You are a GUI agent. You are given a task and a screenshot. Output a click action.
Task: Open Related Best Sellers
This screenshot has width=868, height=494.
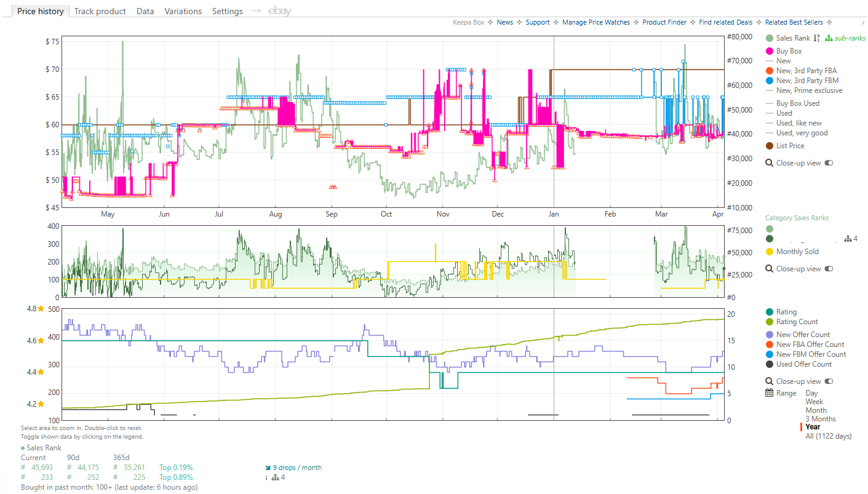pyautogui.click(x=794, y=22)
